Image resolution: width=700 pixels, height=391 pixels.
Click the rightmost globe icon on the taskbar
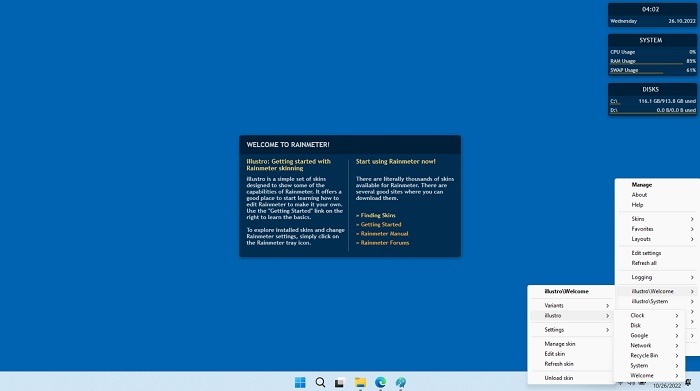click(401, 383)
